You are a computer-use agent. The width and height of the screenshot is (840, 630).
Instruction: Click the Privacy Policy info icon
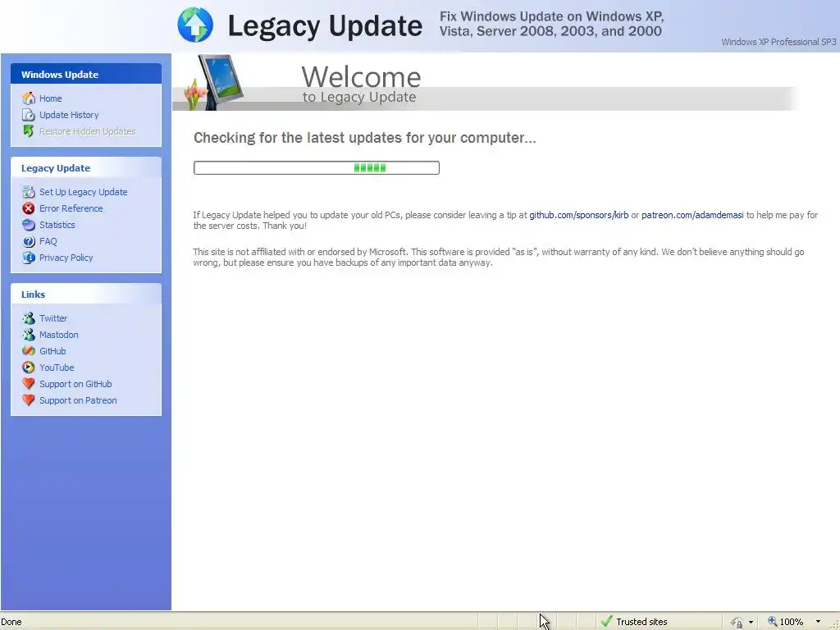click(x=29, y=258)
